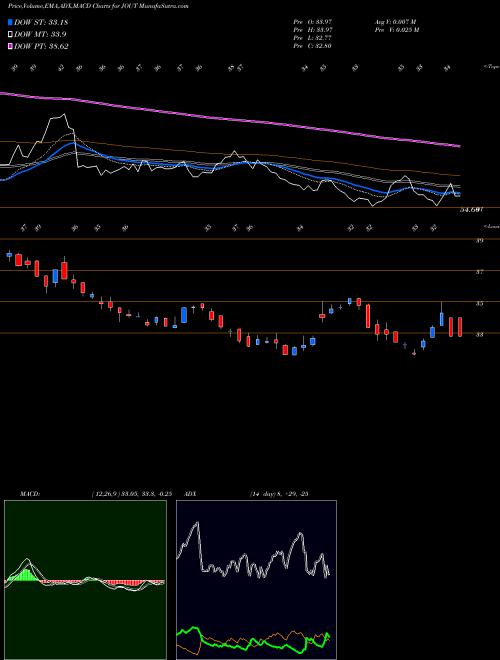
Task: Click the 39 price axis label
Action: [479, 241]
